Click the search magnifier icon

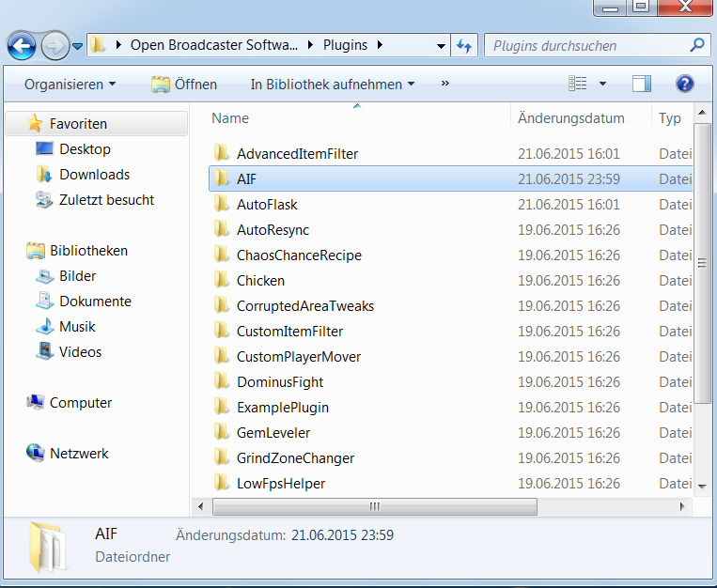(697, 45)
